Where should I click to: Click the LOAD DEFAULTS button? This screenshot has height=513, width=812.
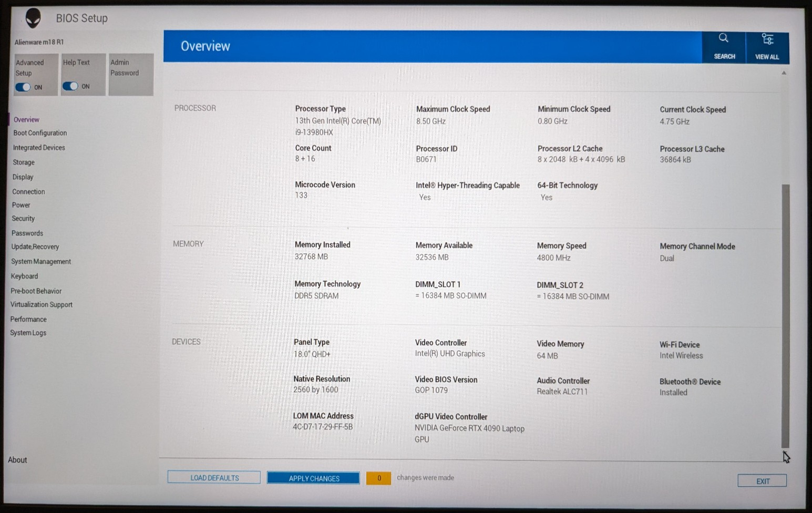point(214,477)
